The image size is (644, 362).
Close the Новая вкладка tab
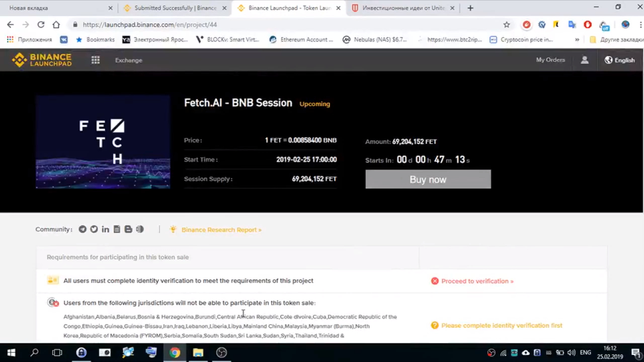click(x=110, y=8)
